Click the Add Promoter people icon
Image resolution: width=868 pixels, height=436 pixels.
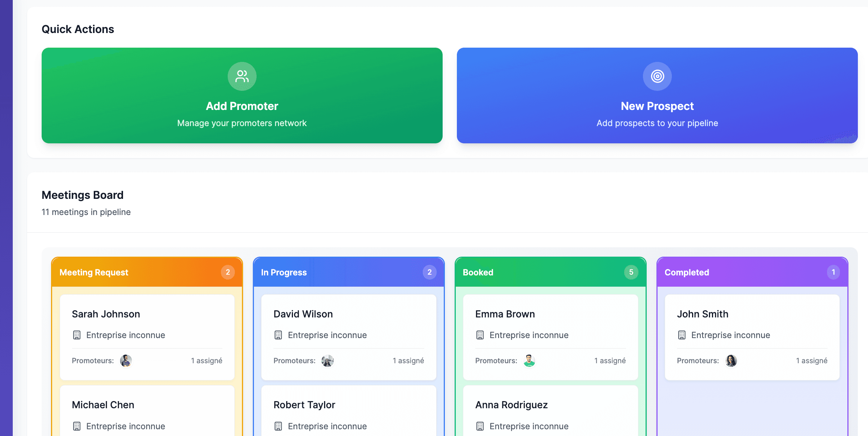[242, 76]
